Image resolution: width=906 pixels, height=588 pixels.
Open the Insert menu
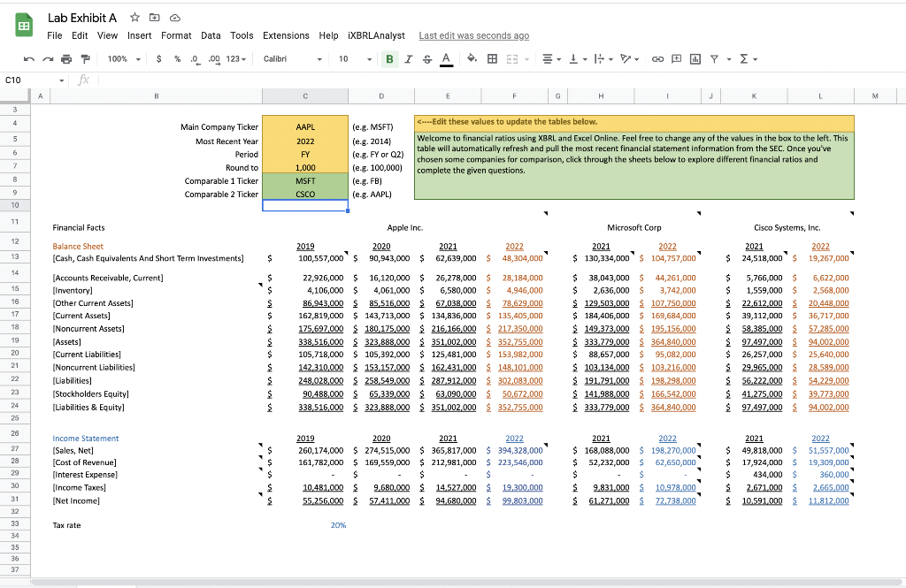(x=139, y=35)
